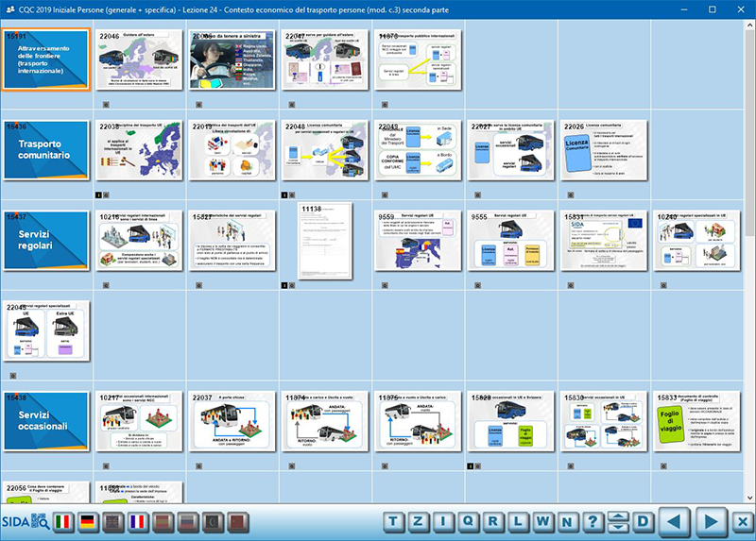Screen dimensions: 756x541
Task: Switch language using the German flag
Action: point(89,521)
